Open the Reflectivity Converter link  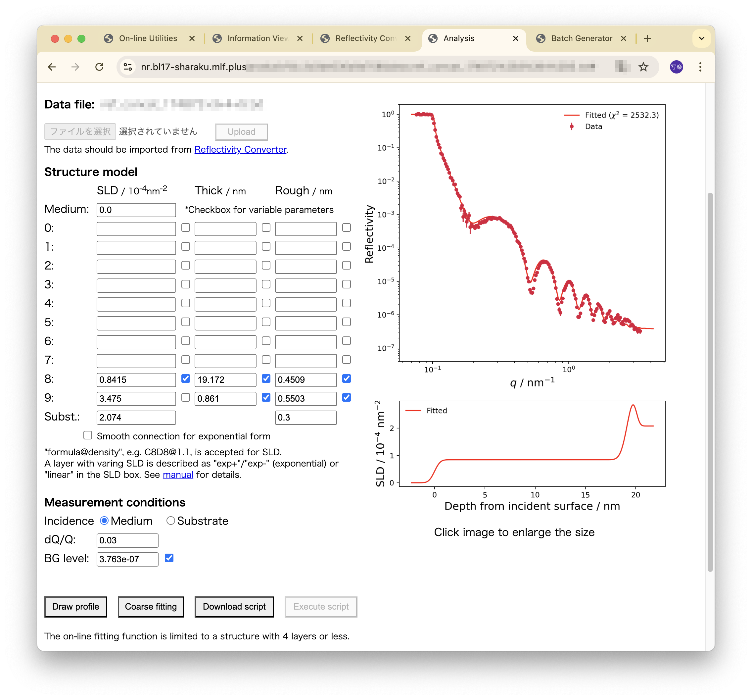point(240,149)
